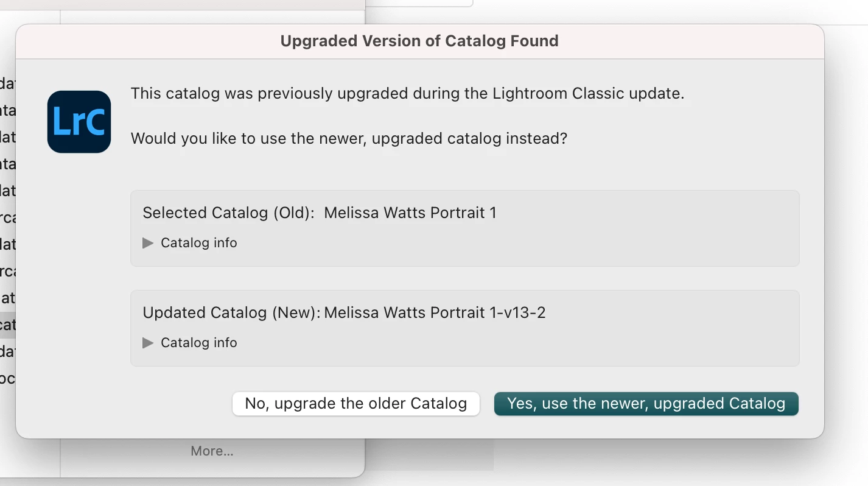The width and height of the screenshot is (868, 486).
Task: Open the More… option behind the dialog
Action: click(212, 451)
